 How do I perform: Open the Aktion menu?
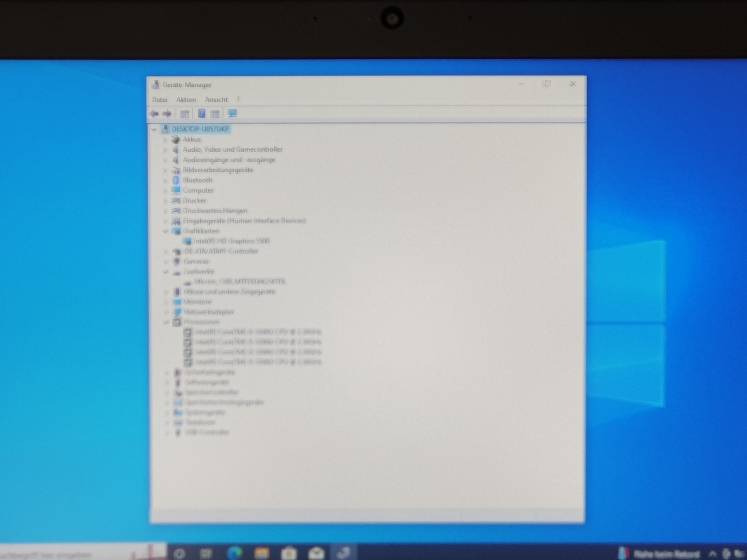(186, 99)
